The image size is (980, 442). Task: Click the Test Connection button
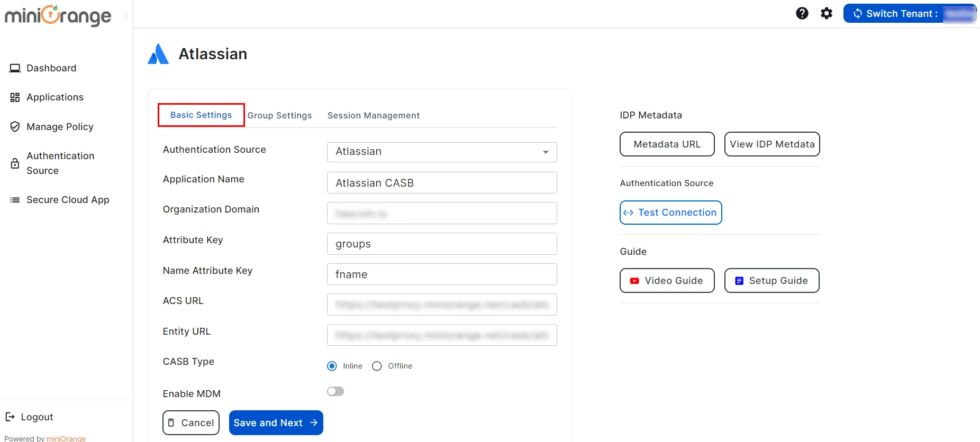[x=671, y=213]
